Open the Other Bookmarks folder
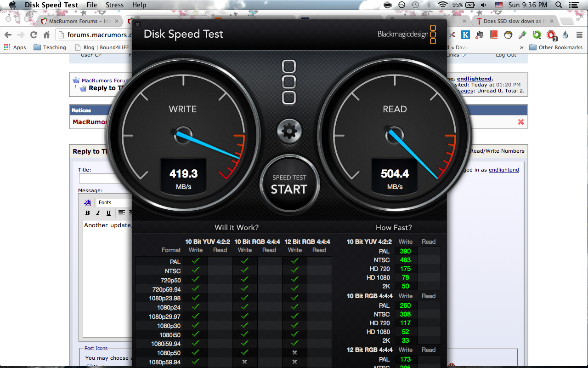Viewport: 588px width, 368px height. click(x=556, y=47)
